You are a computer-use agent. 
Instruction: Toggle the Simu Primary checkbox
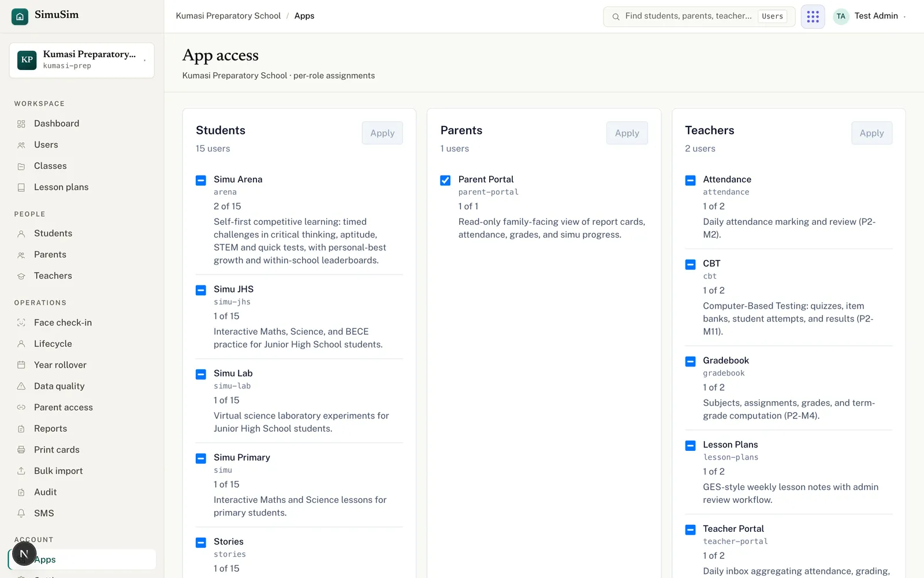[x=201, y=458]
